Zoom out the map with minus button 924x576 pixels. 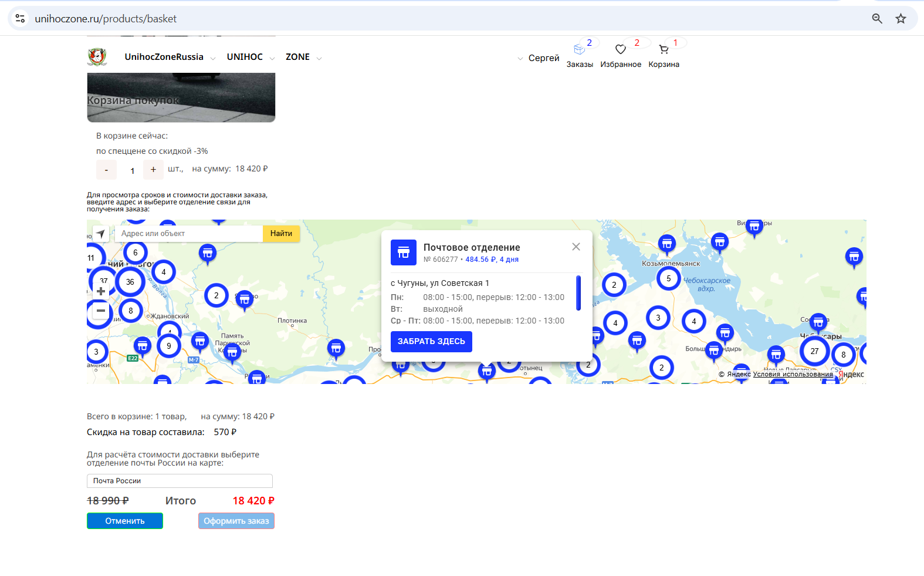(101, 311)
